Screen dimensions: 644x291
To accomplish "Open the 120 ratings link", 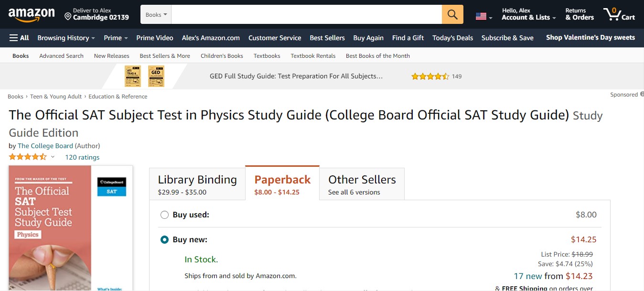I will pos(82,157).
